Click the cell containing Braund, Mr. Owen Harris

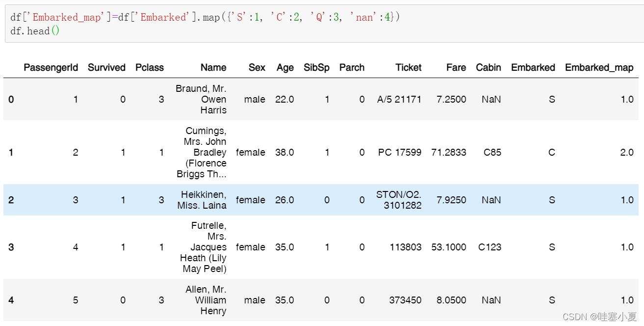pos(201,99)
